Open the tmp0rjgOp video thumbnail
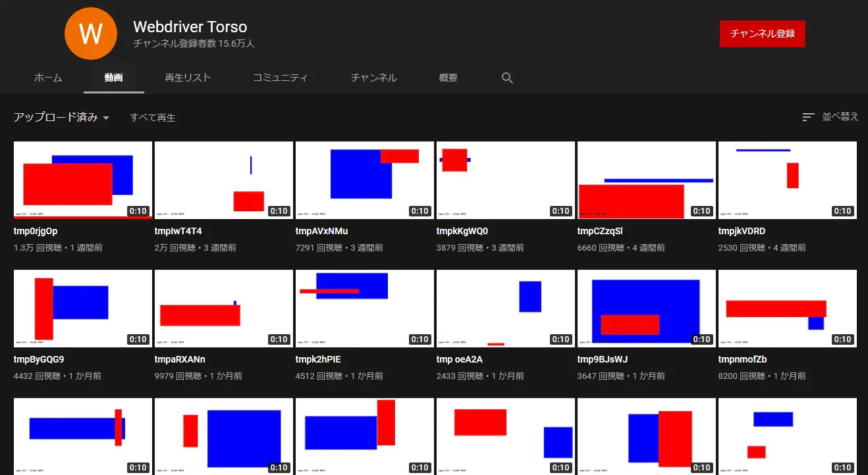868x475 pixels. click(x=82, y=180)
